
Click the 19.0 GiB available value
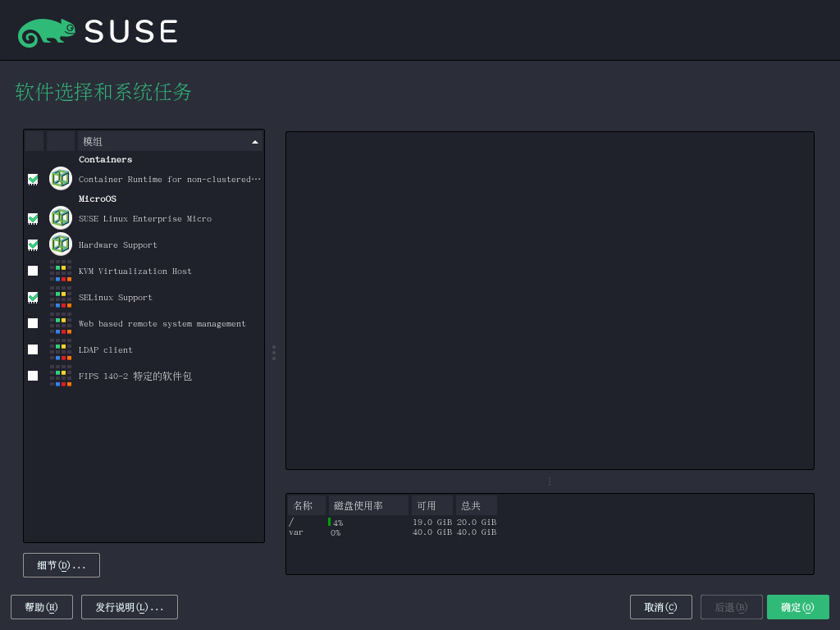[432, 523]
